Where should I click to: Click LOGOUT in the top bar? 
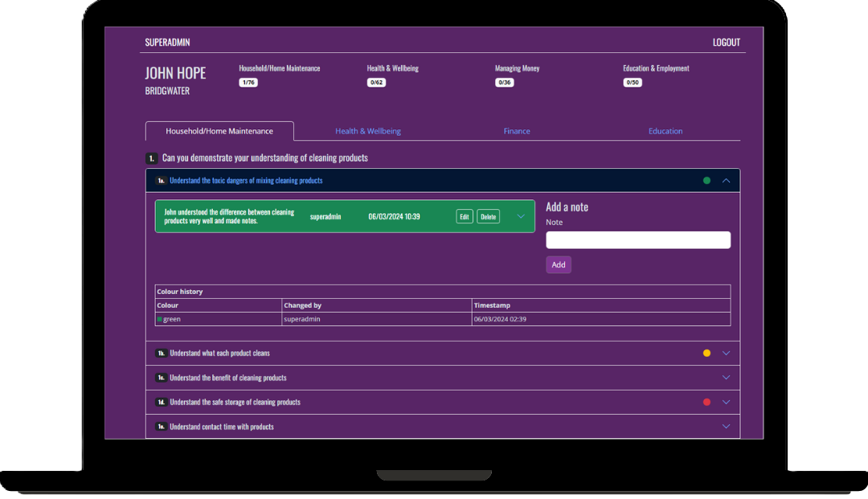tap(727, 43)
